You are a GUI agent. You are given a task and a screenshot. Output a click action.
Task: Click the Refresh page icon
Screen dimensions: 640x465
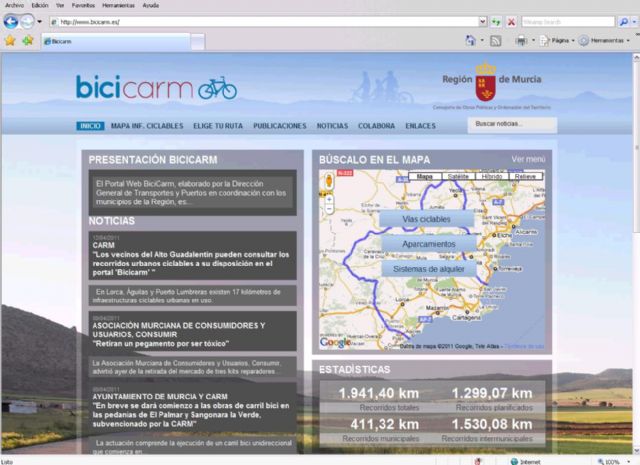point(496,21)
